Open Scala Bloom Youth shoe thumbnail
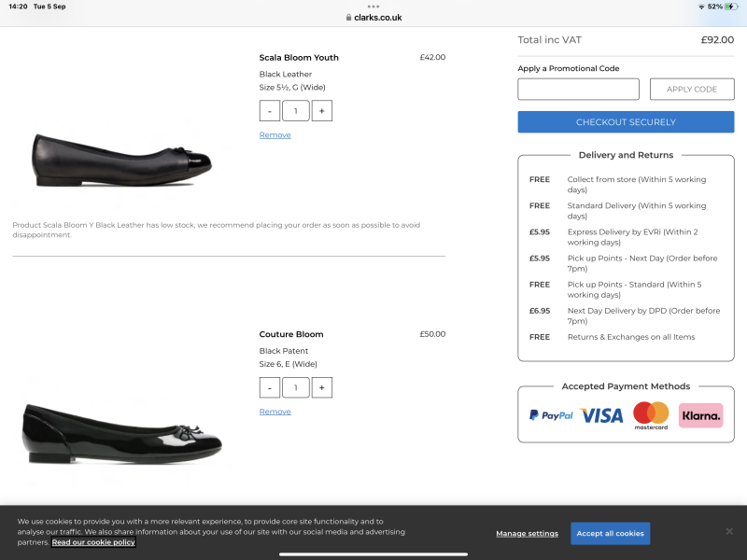 tap(121, 161)
